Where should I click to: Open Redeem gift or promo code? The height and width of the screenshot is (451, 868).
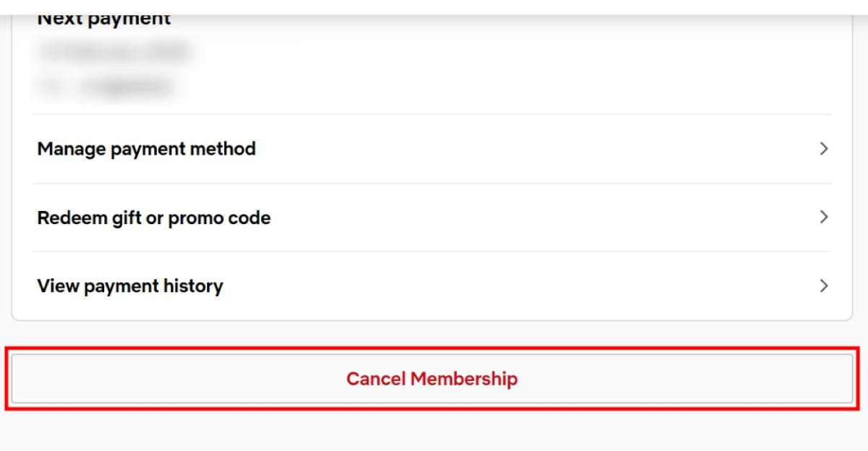tap(153, 217)
